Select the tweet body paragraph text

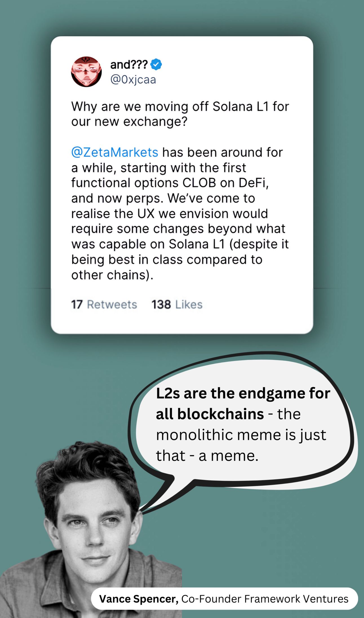pyautogui.click(x=180, y=213)
